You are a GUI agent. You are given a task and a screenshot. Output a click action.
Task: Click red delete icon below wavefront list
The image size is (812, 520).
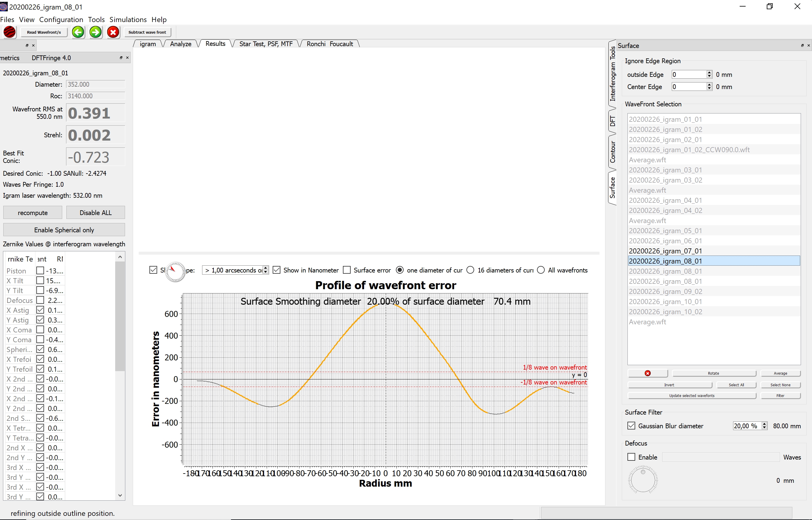pyautogui.click(x=647, y=373)
